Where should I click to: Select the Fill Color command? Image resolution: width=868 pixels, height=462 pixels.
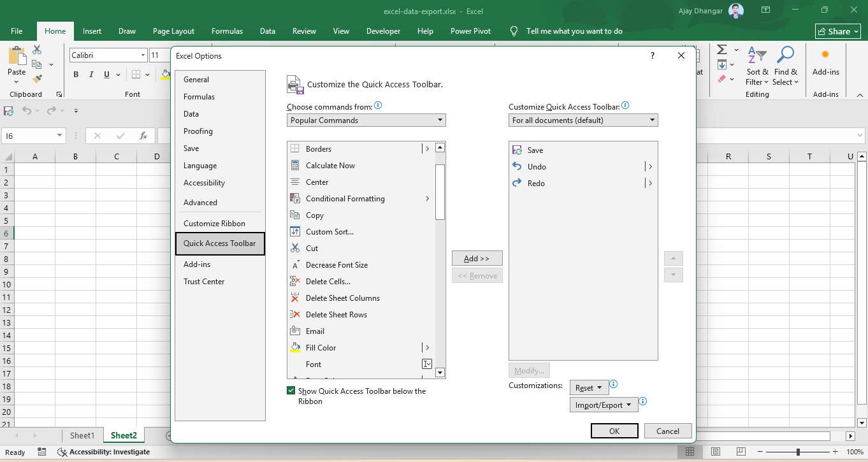click(x=361, y=347)
